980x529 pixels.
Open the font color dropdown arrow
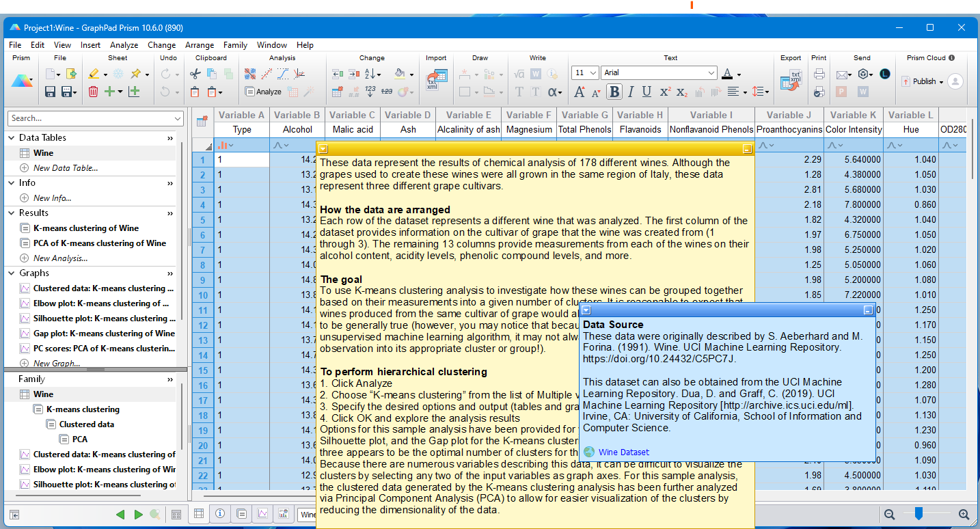point(739,74)
